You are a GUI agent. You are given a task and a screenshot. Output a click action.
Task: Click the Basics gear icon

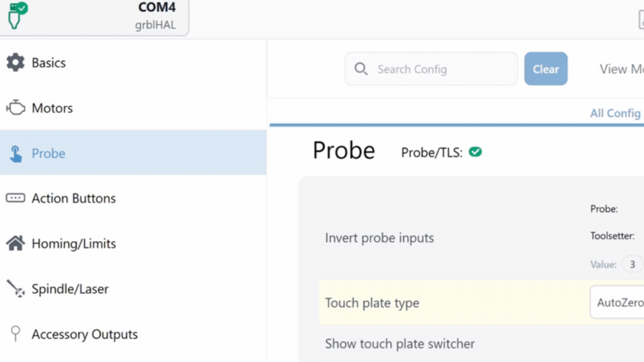point(15,63)
